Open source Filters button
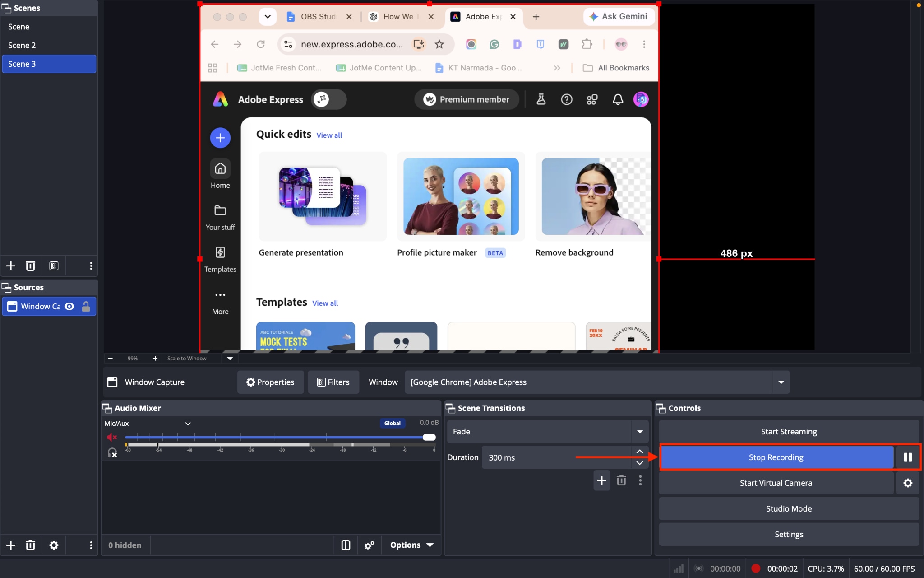The height and width of the screenshot is (578, 924). [333, 382]
